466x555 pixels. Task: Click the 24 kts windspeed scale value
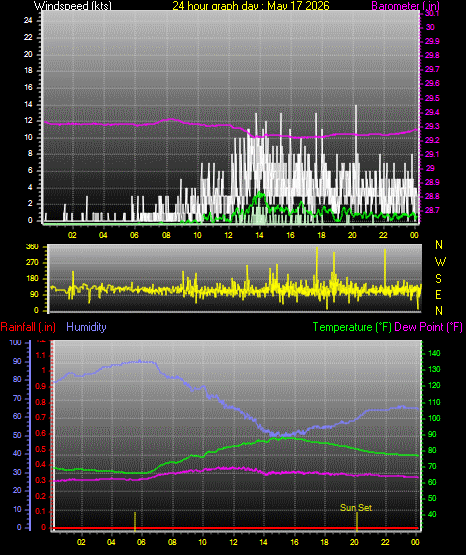pos(28,21)
